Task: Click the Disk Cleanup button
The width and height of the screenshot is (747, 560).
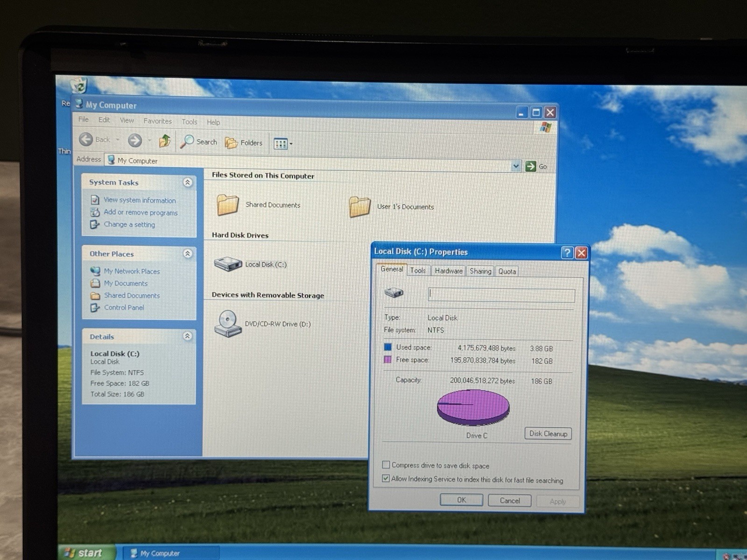Action: (x=548, y=434)
